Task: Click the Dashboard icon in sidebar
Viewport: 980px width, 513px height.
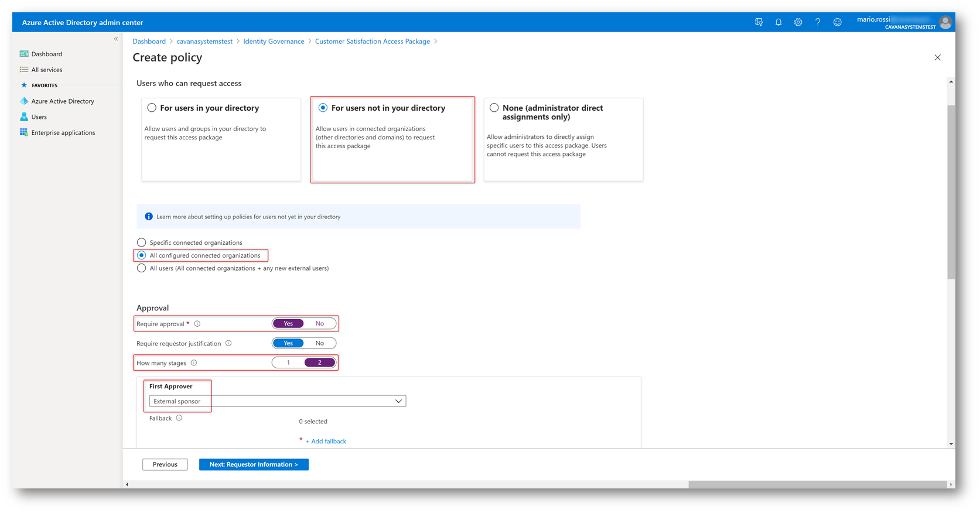Action: pos(24,54)
